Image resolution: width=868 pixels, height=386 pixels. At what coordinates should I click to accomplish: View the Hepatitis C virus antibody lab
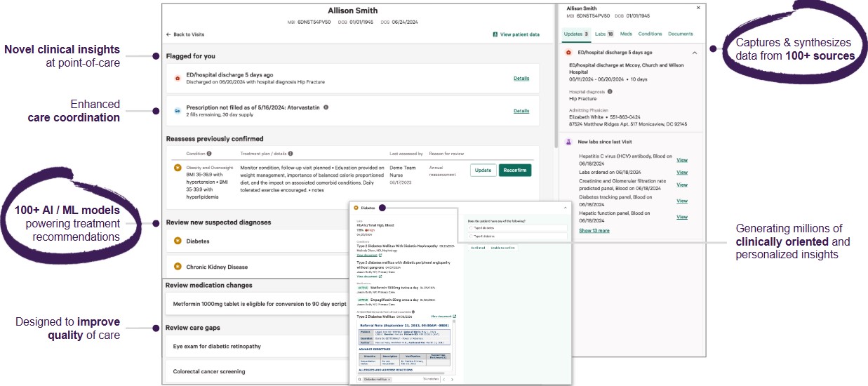click(681, 160)
